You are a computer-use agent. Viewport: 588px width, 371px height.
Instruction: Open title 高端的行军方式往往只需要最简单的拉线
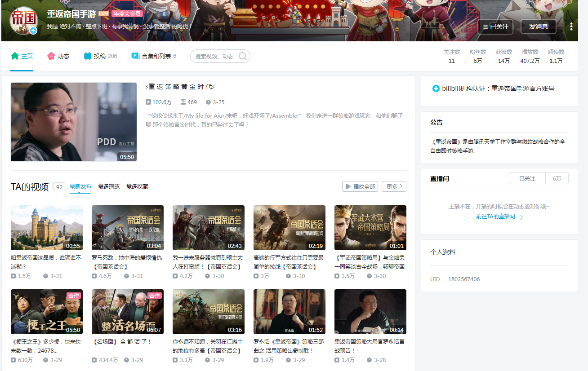tap(289, 262)
